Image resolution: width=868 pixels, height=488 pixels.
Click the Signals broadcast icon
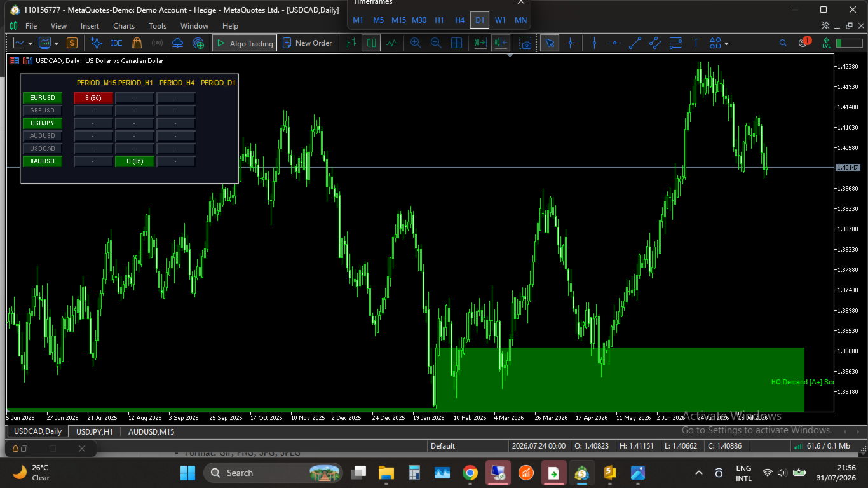point(158,43)
